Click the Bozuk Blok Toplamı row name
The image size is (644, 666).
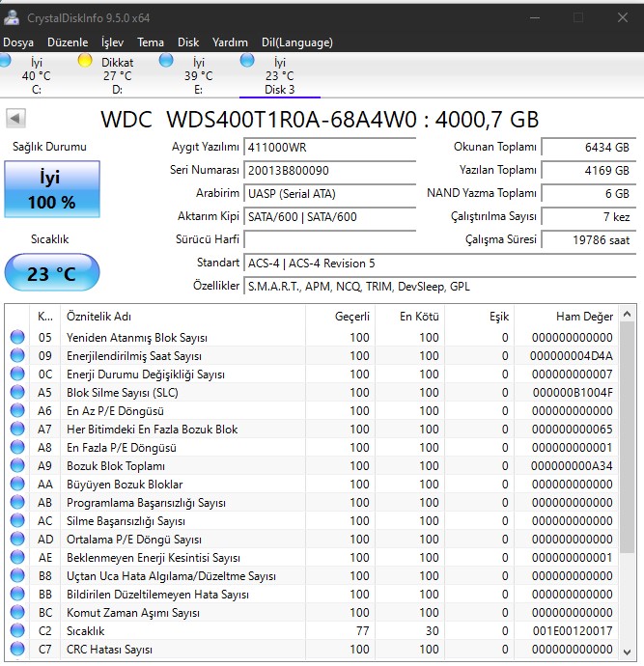pos(116,466)
